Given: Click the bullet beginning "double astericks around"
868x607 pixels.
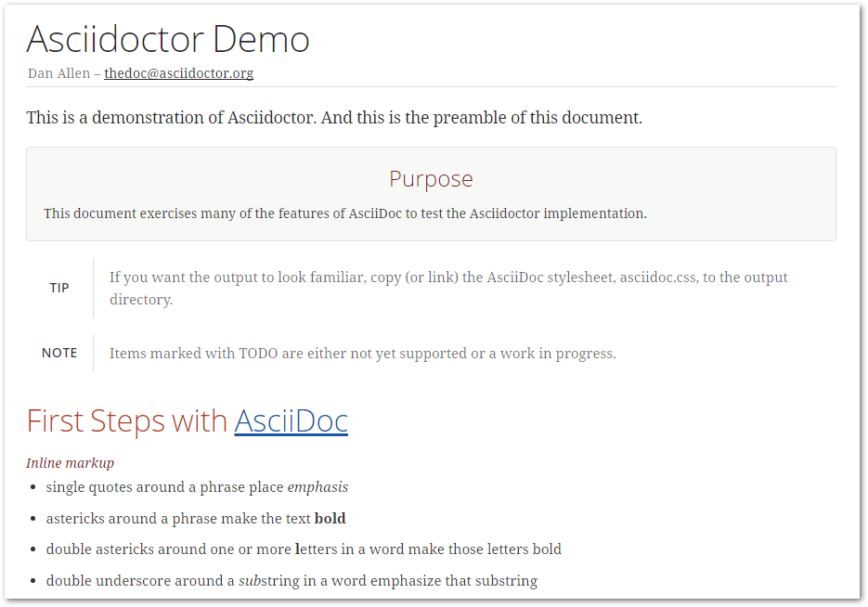Looking at the screenshot, I should [x=304, y=549].
